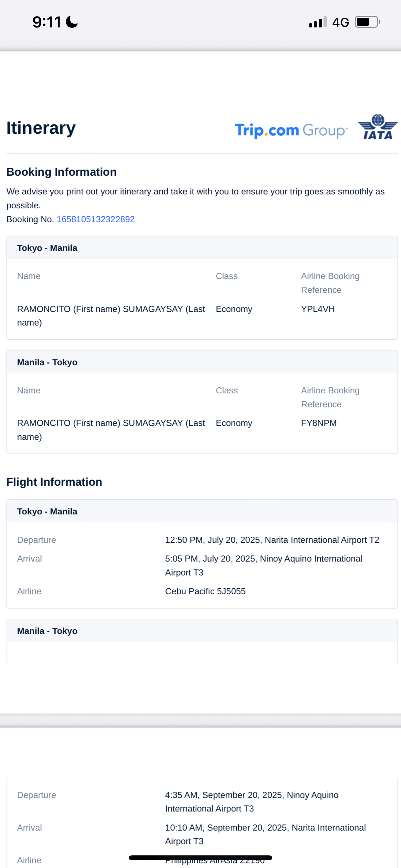Tap the IATA logo
This screenshot has width=401, height=868.
pos(378,127)
